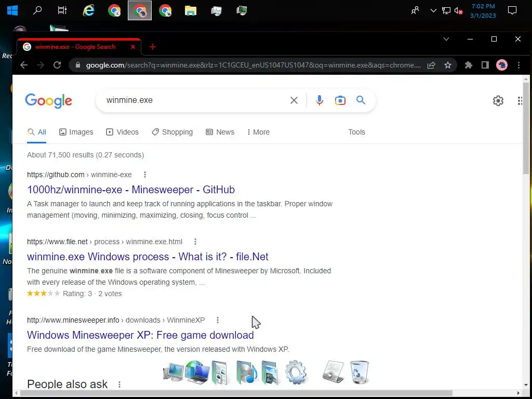This screenshot has height=399, width=532.
Task: Search by image with Google Lens
Action: click(340, 100)
